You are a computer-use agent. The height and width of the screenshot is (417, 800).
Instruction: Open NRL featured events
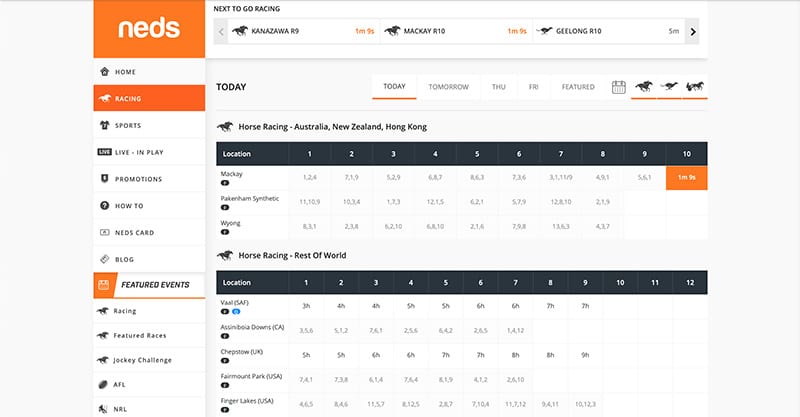pyautogui.click(x=149, y=409)
